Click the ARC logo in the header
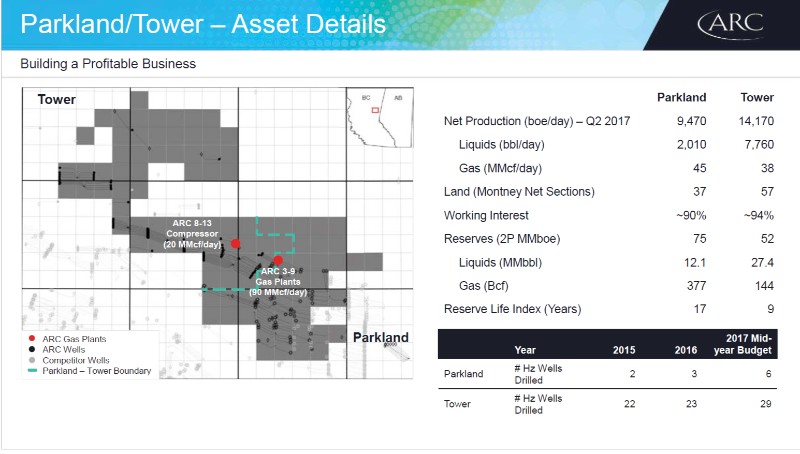The height and width of the screenshot is (454, 800). coord(731,24)
